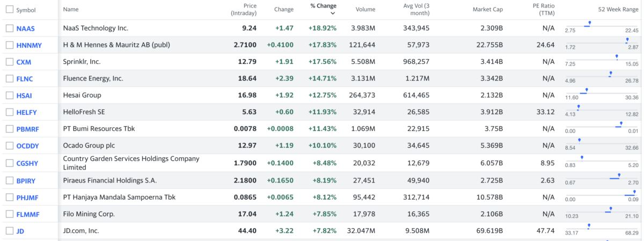Sort by Price (Intraday) header
This screenshot has width=644, height=241.
244,9
